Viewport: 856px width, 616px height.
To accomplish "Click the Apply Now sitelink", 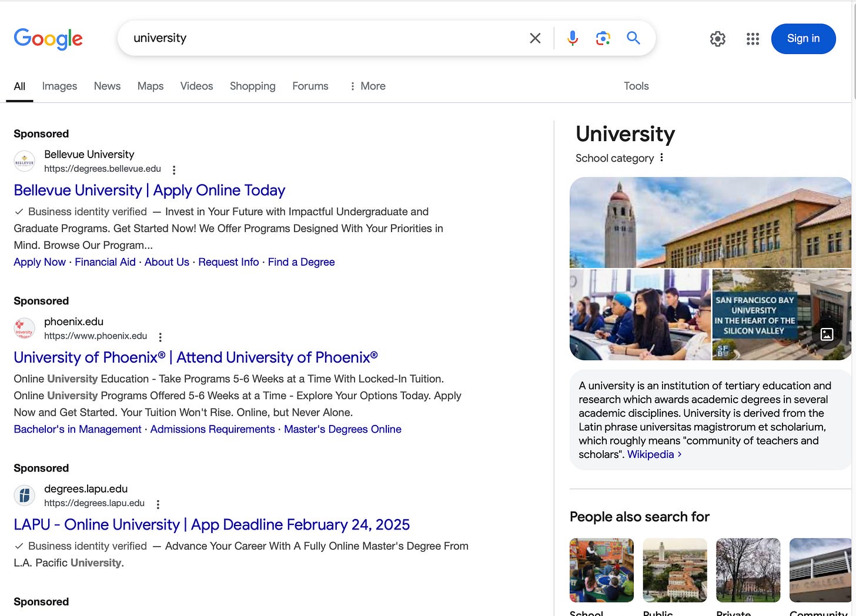I will coord(39,262).
